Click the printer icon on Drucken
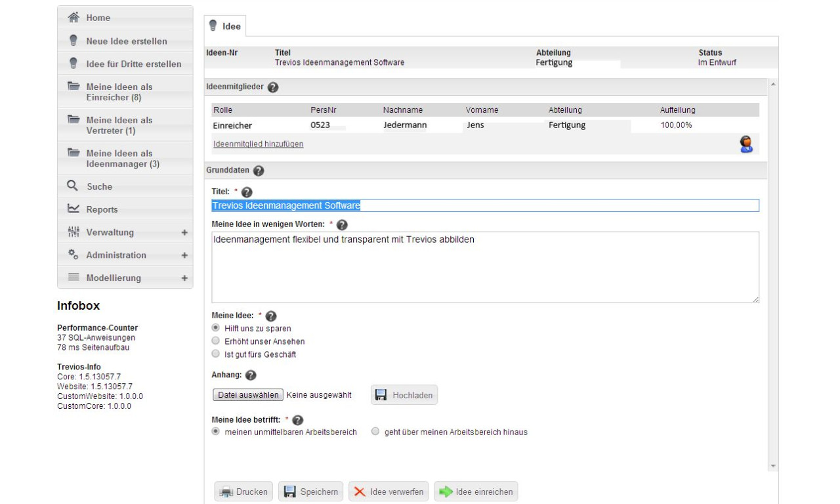The image size is (840, 504). [x=226, y=492]
